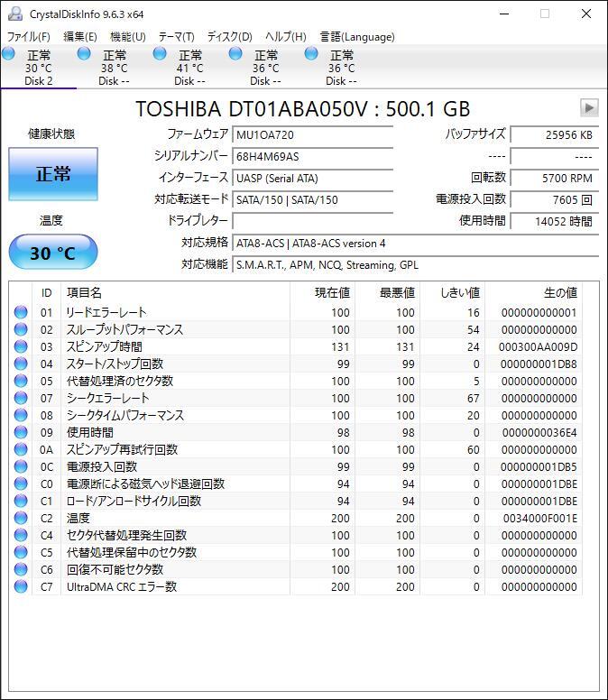Click the 生の値 column header
The height and width of the screenshot is (700, 608).
pyautogui.click(x=533, y=293)
